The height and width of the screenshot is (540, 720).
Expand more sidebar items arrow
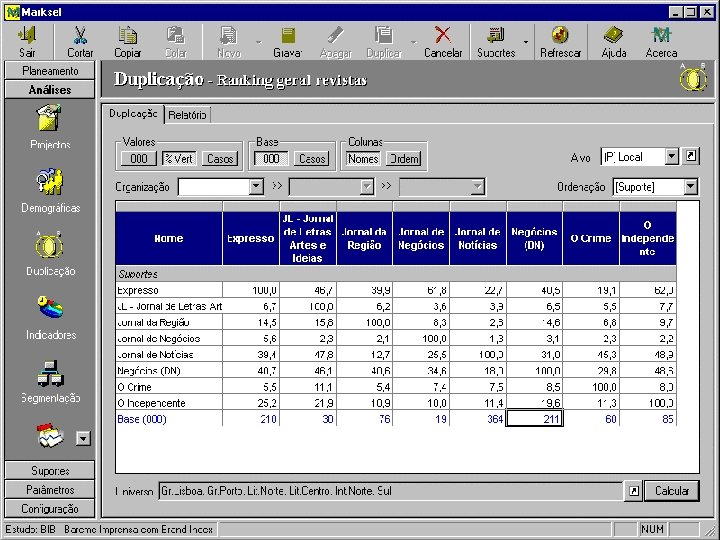[83, 438]
